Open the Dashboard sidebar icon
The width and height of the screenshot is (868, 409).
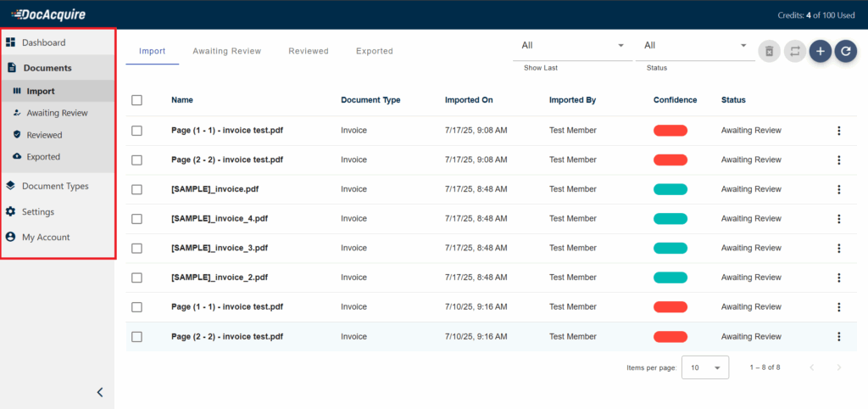[x=11, y=42]
